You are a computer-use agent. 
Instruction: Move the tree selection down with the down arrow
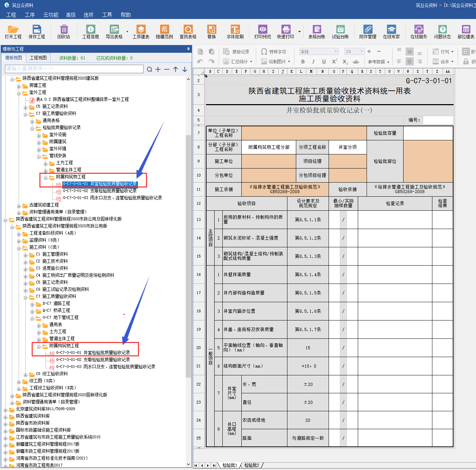(x=185, y=69)
